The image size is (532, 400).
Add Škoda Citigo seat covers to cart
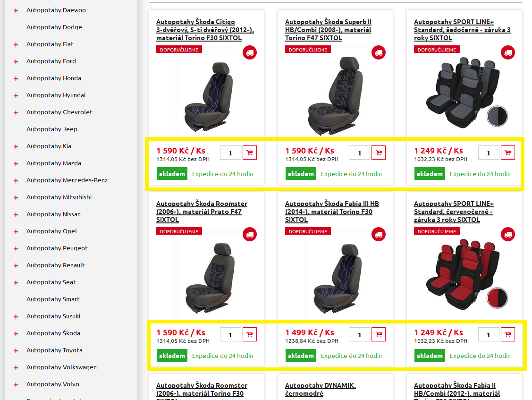[x=250, y=153]
